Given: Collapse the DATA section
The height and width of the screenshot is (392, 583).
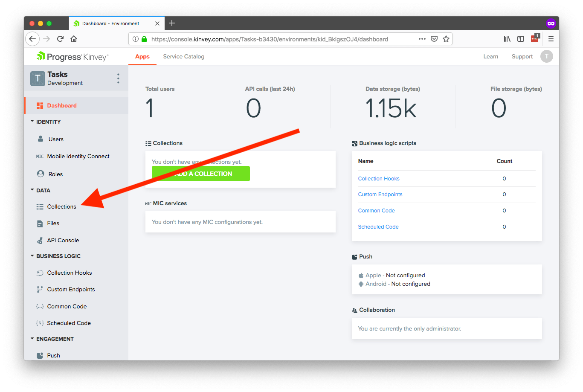Looking at the screenshot, I should coord(32,190).
